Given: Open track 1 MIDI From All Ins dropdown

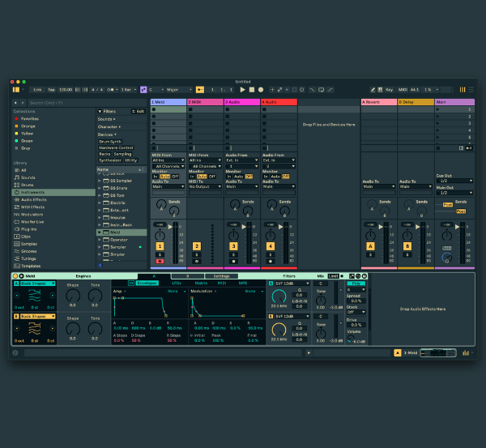Looking at the screenshot, I should (x=168, y=160).
